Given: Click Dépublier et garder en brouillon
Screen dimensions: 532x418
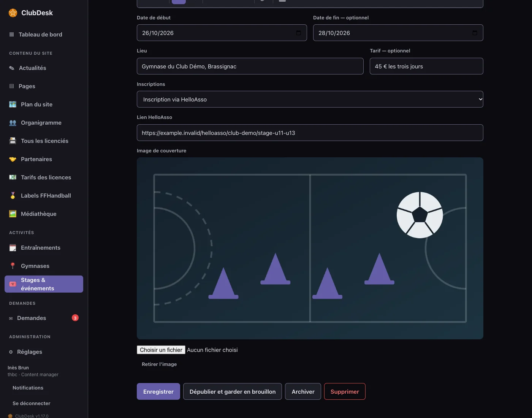Looking at the screenshot, I should 233,391.
